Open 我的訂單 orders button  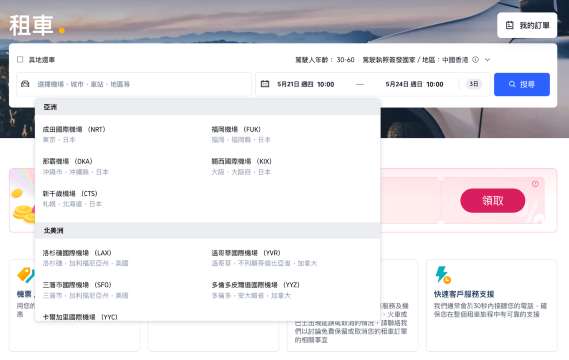click(x=527, y=25)
